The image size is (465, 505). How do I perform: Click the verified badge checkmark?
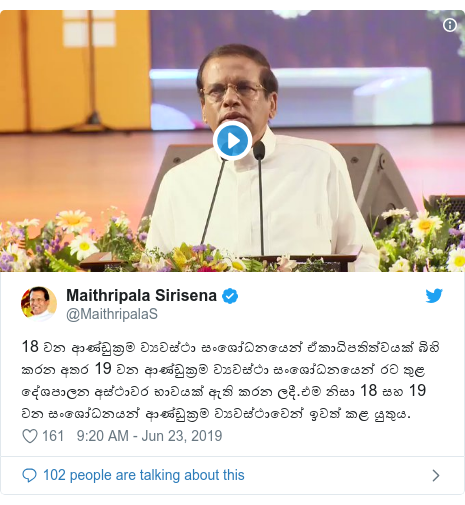pyautogui.click(x=230, y=296)
